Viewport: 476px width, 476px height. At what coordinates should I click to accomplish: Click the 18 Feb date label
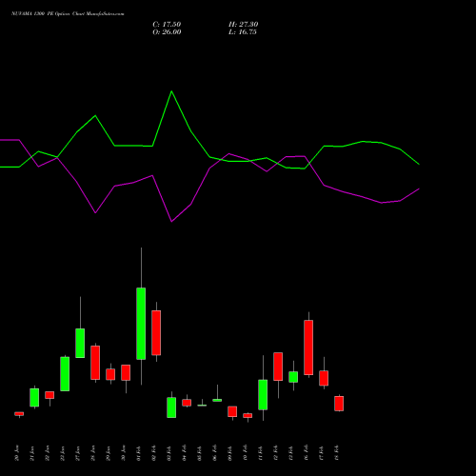point(337,453)
